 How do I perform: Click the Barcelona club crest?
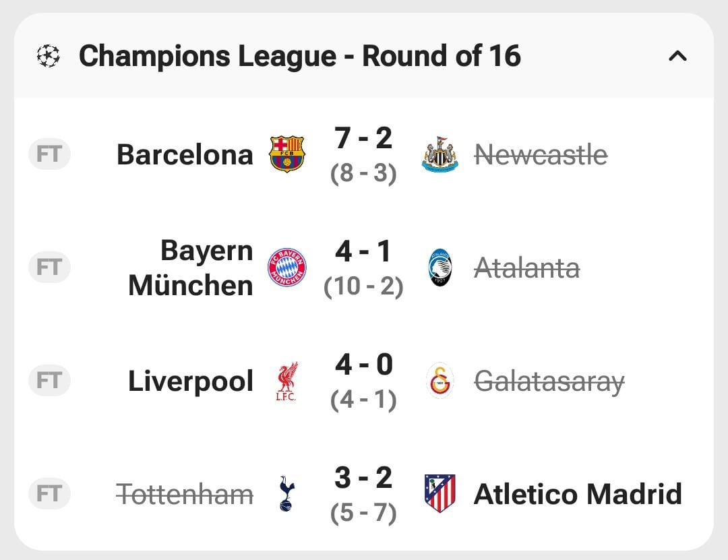(x=287, y=154)
